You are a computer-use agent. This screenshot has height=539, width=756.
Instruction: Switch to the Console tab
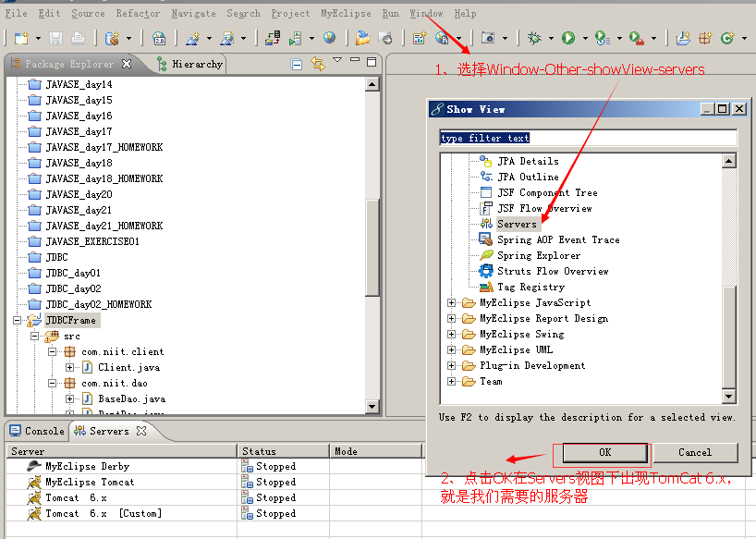click(x=37, y=431)
